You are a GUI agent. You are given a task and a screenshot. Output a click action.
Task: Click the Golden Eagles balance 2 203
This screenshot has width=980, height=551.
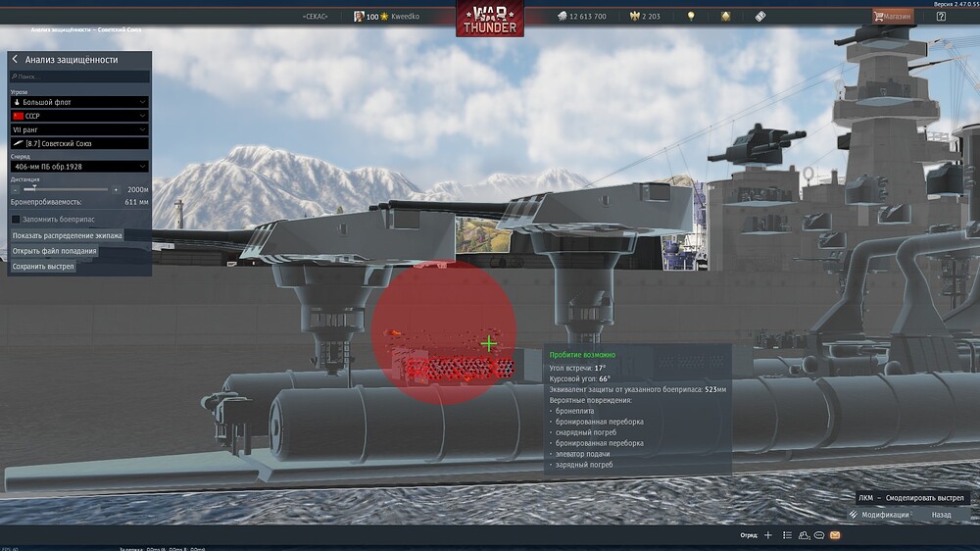[x=645, y=17]
